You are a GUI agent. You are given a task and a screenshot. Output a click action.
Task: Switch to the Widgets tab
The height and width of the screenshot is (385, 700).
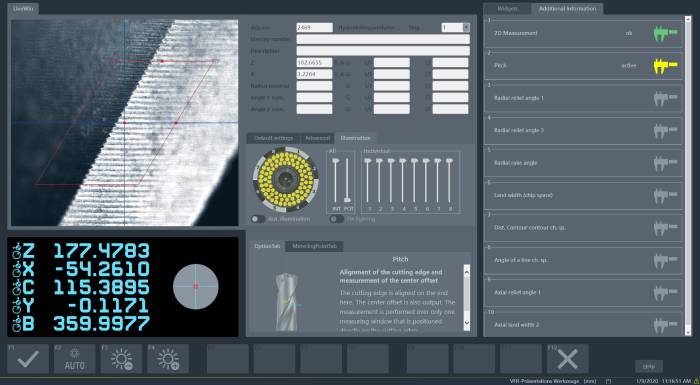508,9
